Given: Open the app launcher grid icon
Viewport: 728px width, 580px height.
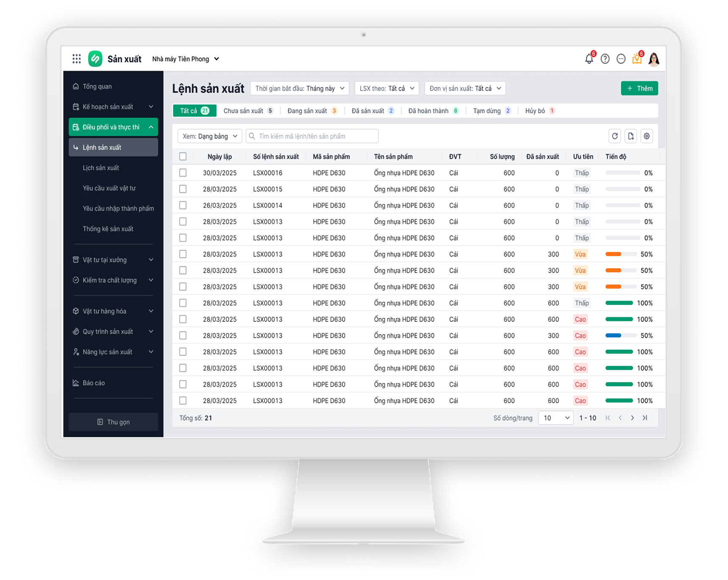Looking at the screenshot, I should (76, 59).
